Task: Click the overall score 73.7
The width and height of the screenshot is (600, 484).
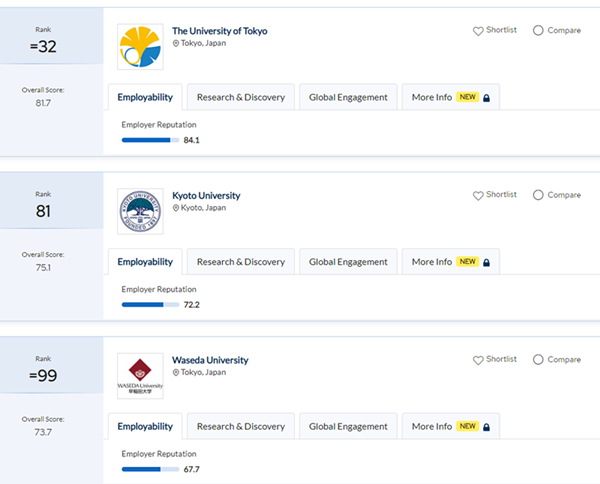Action: pos(43,432)
